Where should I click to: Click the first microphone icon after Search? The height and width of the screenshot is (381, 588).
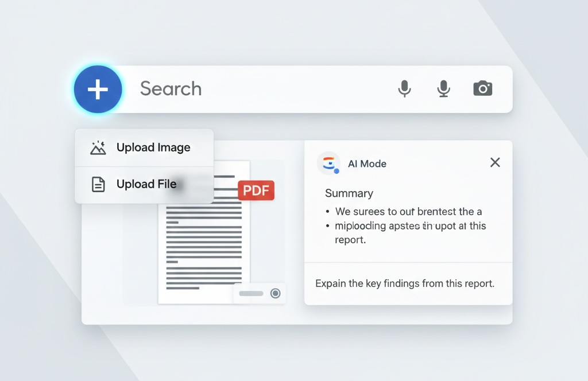tap(405, 88)
